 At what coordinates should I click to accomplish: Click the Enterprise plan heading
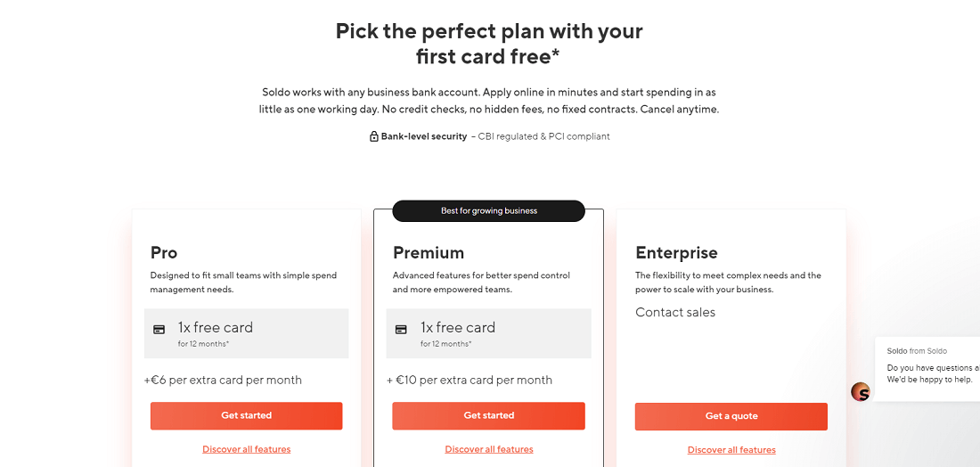tap(676, 252)
